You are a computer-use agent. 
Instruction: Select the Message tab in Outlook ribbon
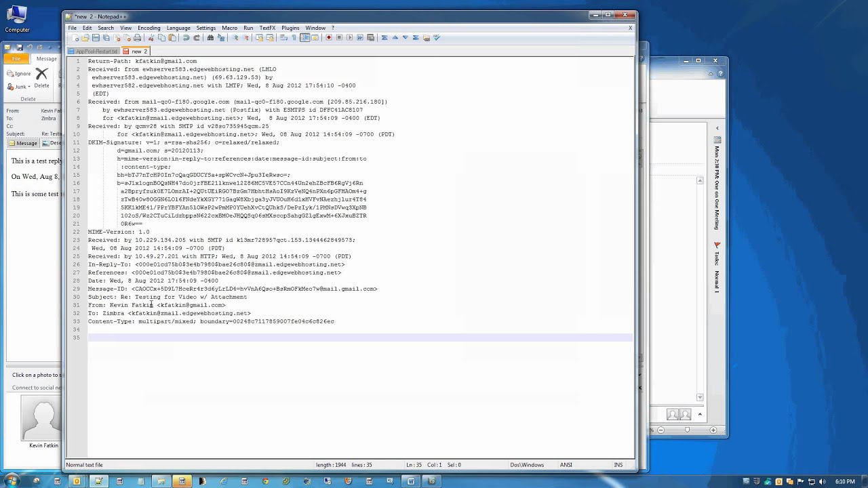pos(47,59)
